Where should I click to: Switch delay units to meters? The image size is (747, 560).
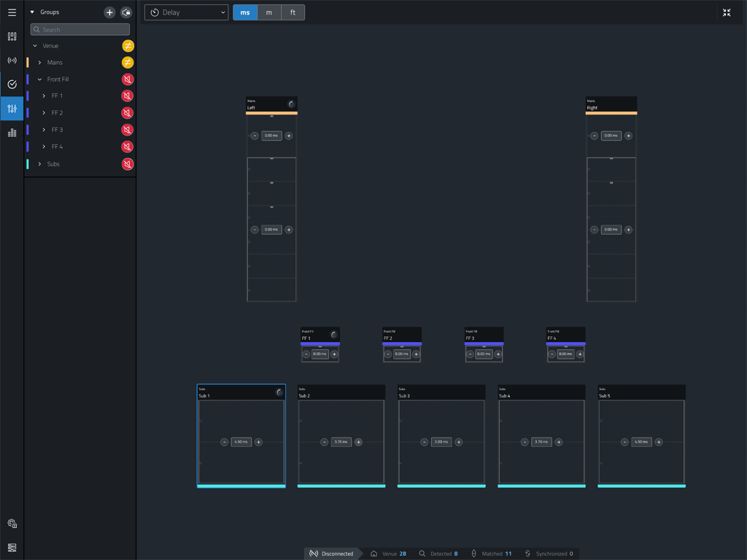(269, 12)
